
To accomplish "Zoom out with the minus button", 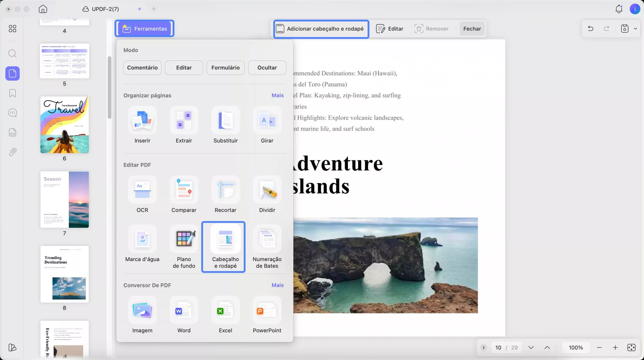I will (x=599, y=347).
